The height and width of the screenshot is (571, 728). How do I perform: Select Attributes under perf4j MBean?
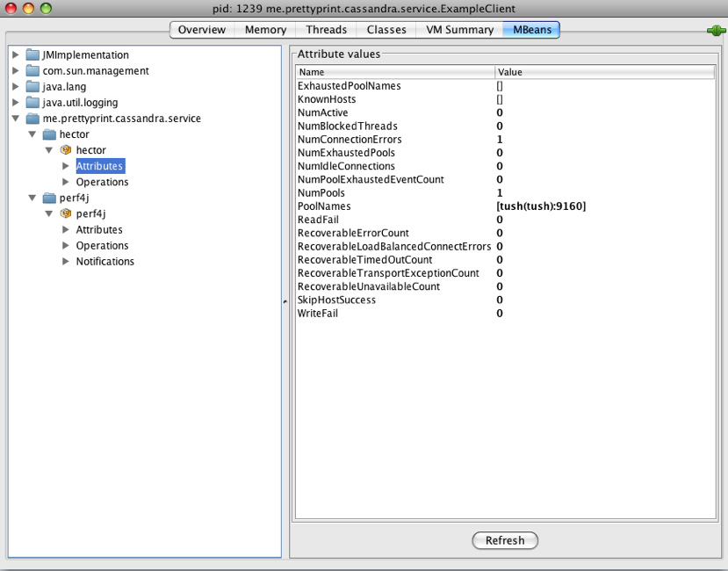point(99,229)
